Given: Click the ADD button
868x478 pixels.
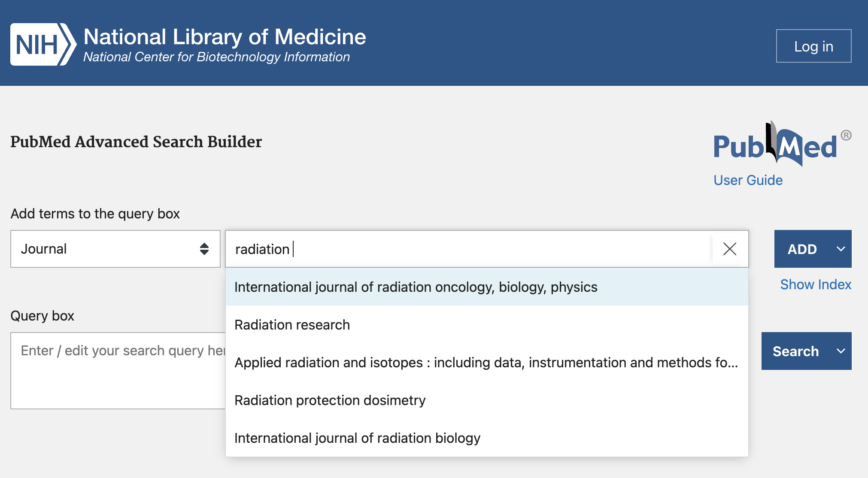Looking at the screenshot, I should [x=802, y=249].
